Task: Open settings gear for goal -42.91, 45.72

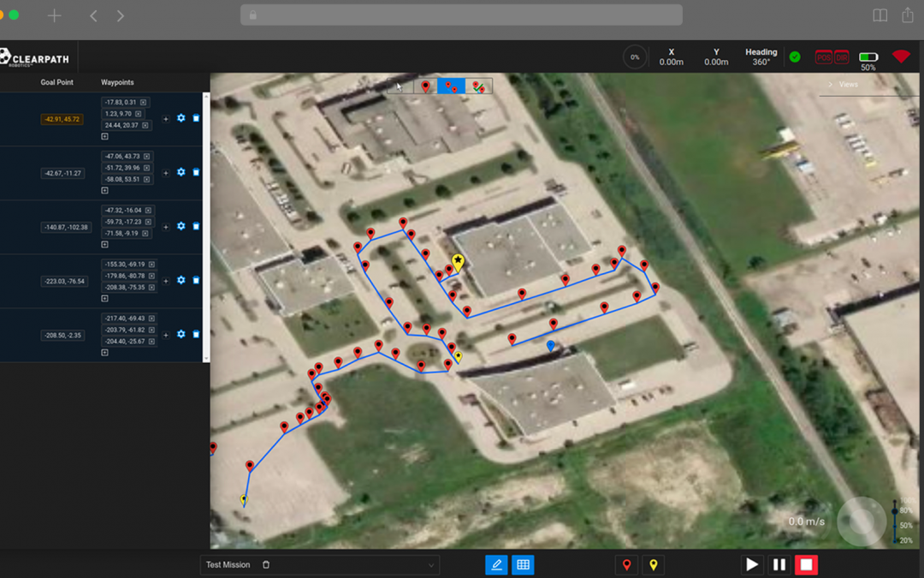Action: 181,118
